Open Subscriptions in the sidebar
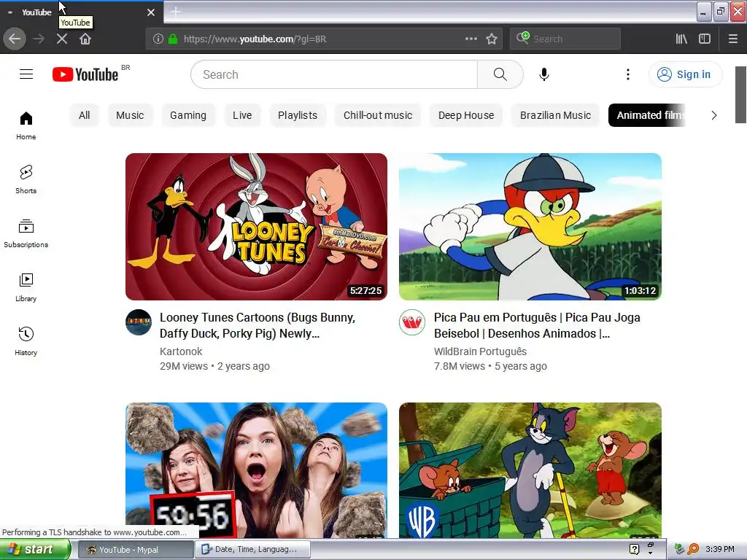The width and height of the screenshot is (747, 560). 26,233
